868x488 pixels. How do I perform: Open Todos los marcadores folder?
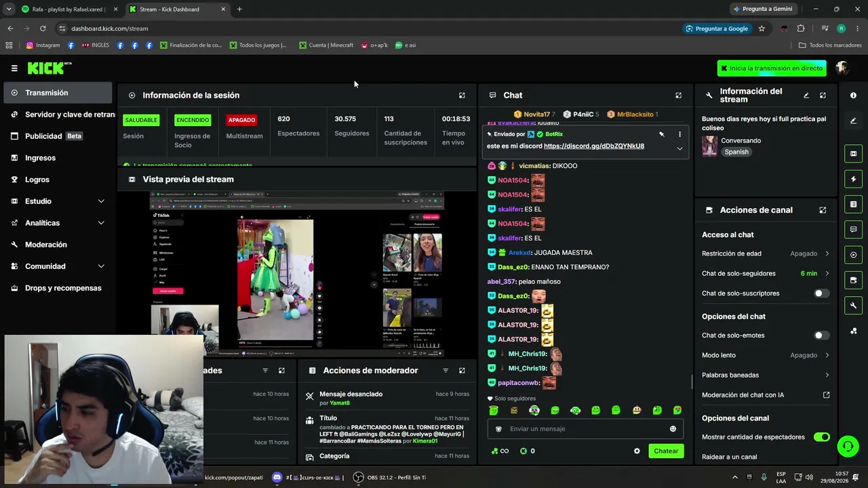pos(830,45)
